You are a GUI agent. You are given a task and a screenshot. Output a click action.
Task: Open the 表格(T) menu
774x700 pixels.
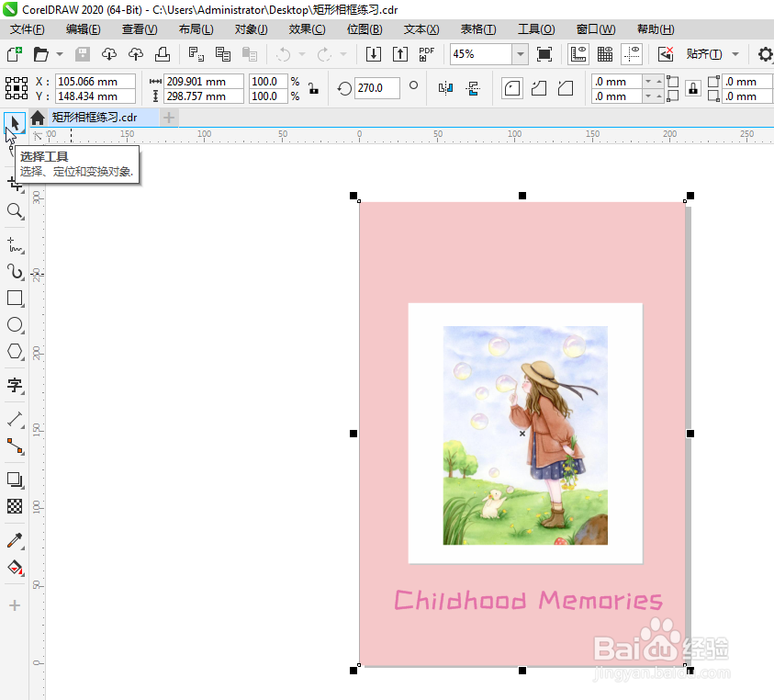[478, 29]
